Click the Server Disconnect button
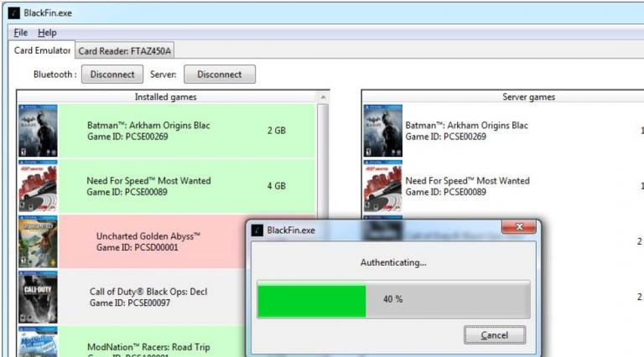This screenshot has height=357, width=644. (220, 75)
